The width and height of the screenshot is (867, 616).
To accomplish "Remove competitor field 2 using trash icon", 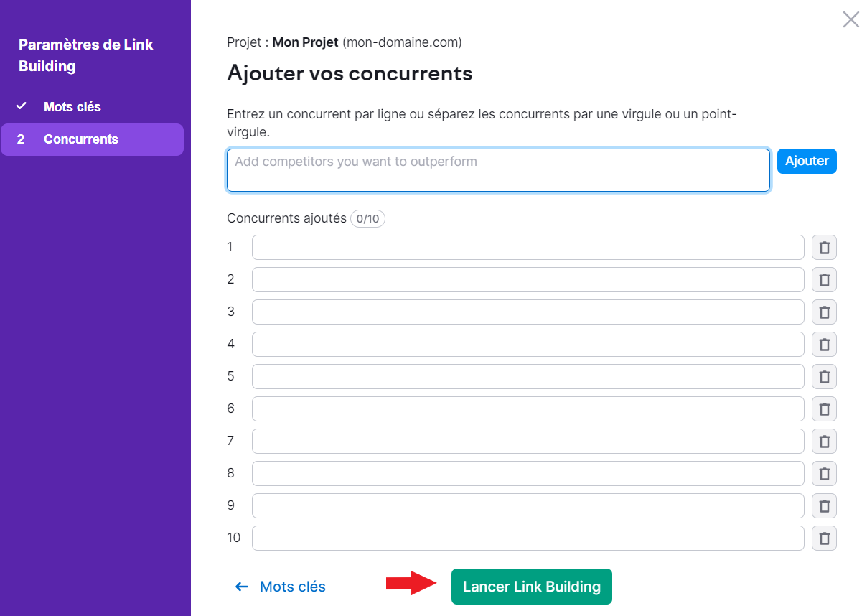I will point(824,279).
